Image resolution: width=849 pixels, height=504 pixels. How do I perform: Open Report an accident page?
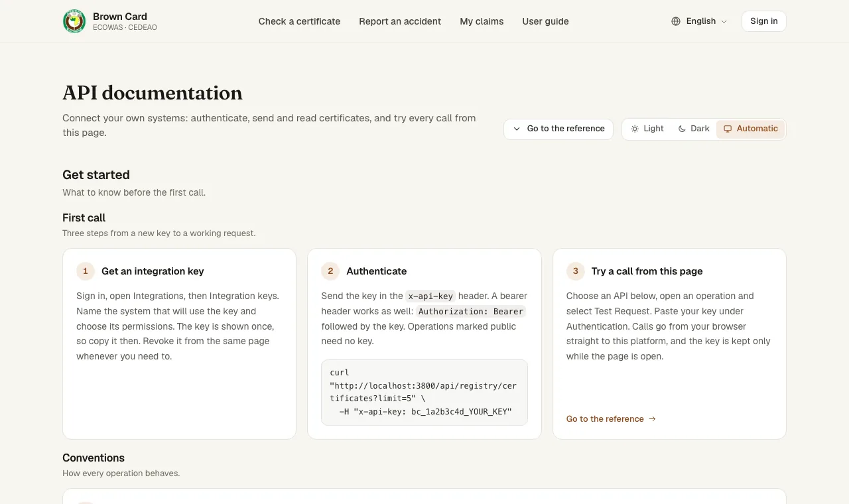point(400,21)
